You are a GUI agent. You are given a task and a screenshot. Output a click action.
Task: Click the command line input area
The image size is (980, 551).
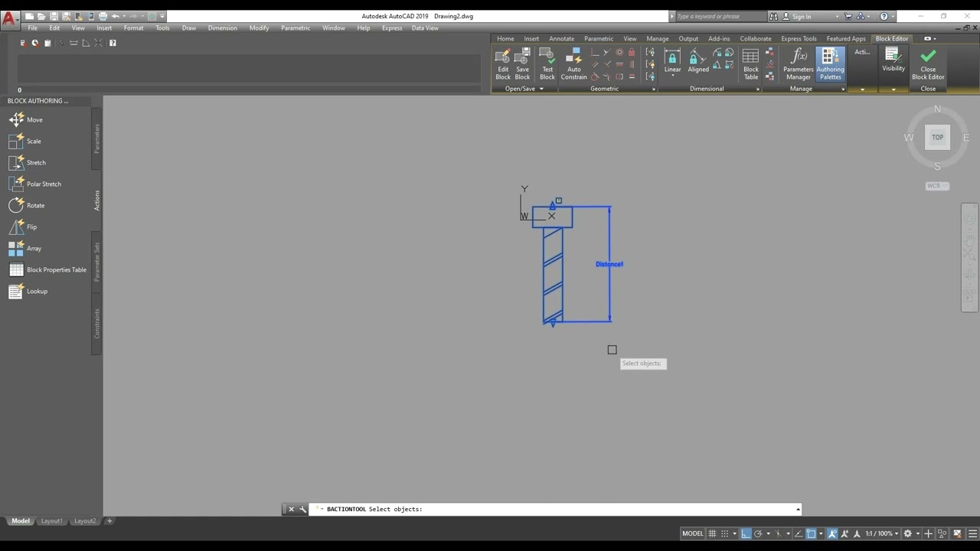point(555,509)
